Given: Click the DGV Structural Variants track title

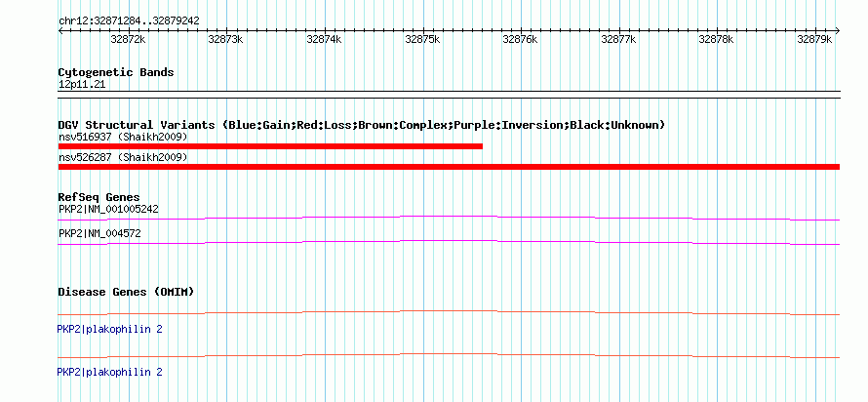Looking at the screenshot, I should pyautogui.click(x=361, y=125).
